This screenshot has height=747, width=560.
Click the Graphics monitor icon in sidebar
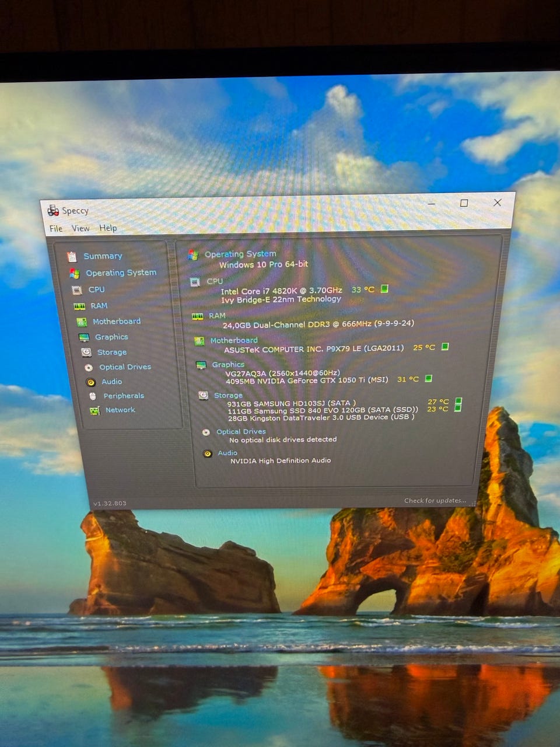point(84,338)
